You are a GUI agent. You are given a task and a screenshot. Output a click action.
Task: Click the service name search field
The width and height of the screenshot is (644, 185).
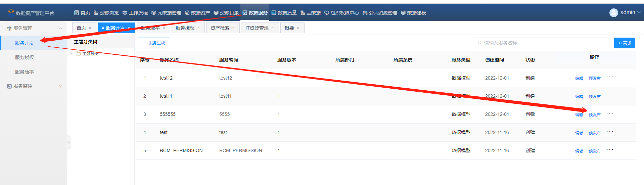click(544, 43)
